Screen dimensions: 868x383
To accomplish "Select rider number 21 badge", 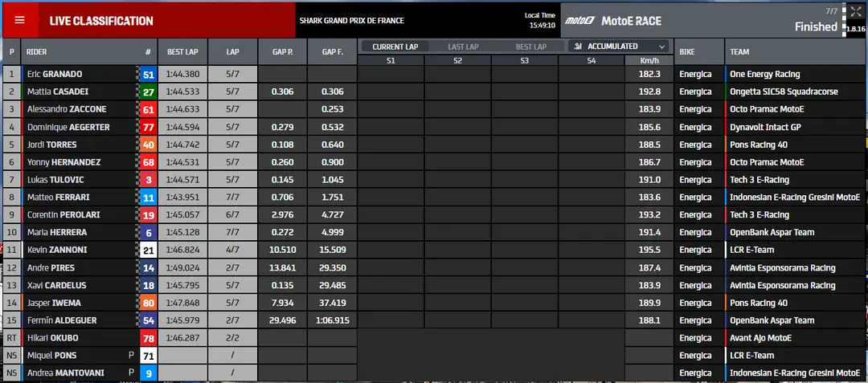I will (x=148, y=251).
